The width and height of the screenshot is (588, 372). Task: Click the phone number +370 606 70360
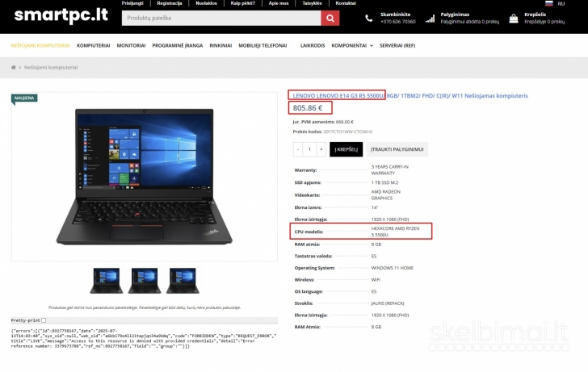398,22
